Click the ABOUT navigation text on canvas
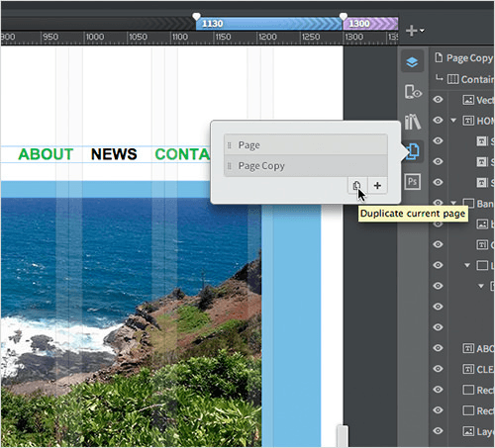Screen dimensions: 495x448 point(46,154)
